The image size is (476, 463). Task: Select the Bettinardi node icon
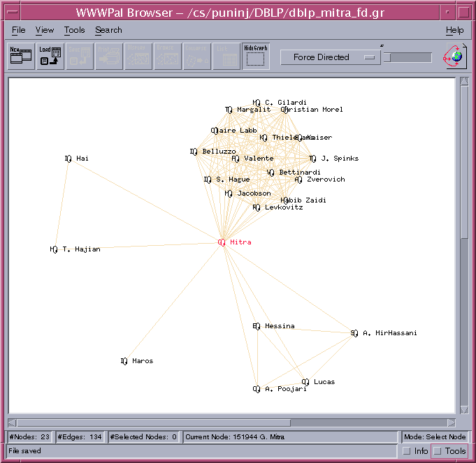271,172
